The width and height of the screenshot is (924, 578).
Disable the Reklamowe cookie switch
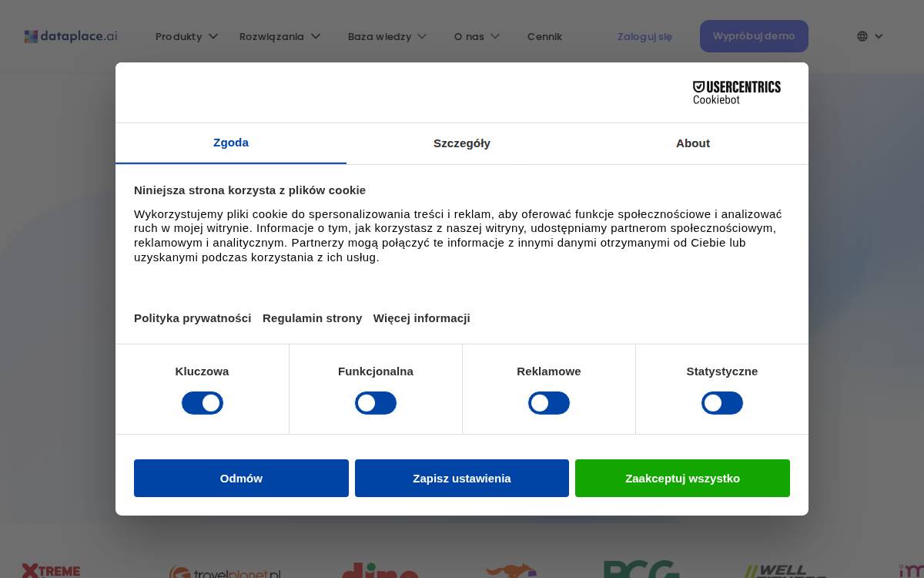coord(549,403)
